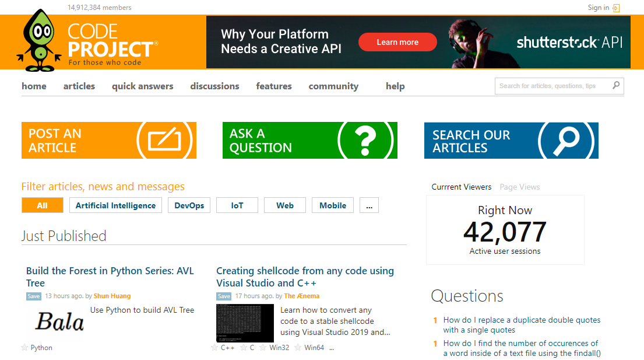The image size is (644, 360).
Task: Click the Win64 tag
Action: pos(314,348)
